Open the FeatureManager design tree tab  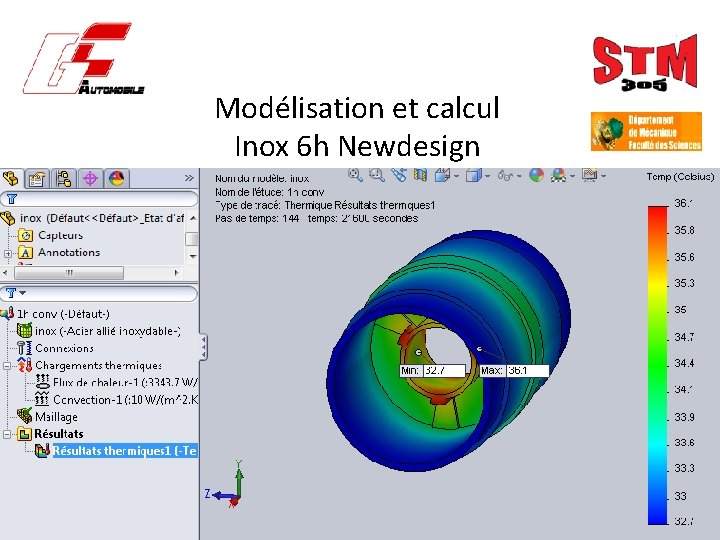click(10, 178)
